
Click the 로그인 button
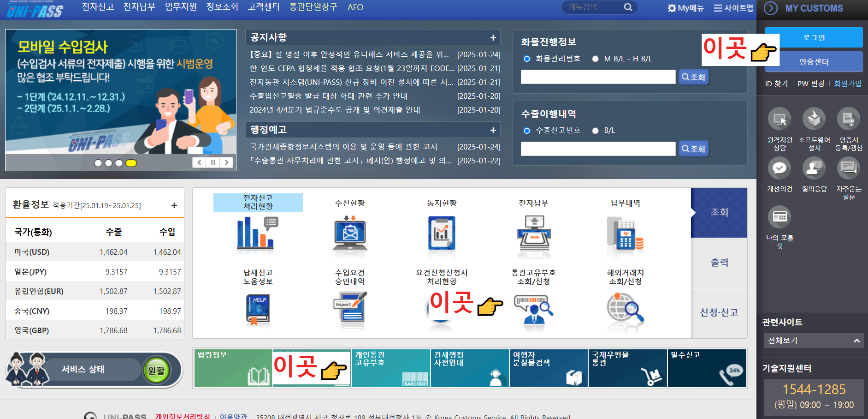(814, 37)
